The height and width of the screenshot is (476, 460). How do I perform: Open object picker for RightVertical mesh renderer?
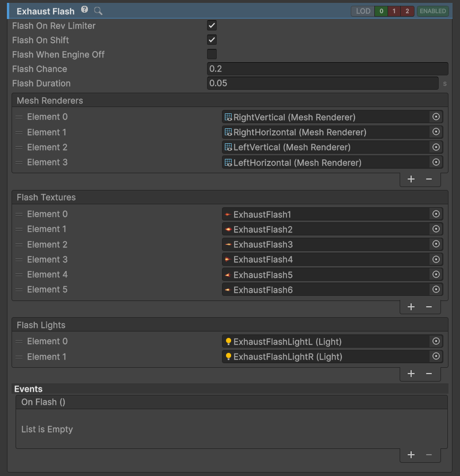tap(436, 117)
